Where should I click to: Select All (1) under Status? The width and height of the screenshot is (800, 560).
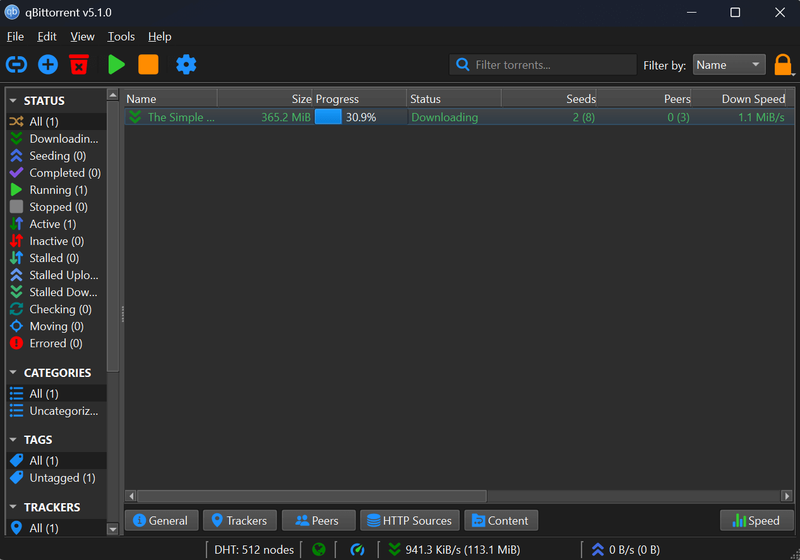point(56,121)
